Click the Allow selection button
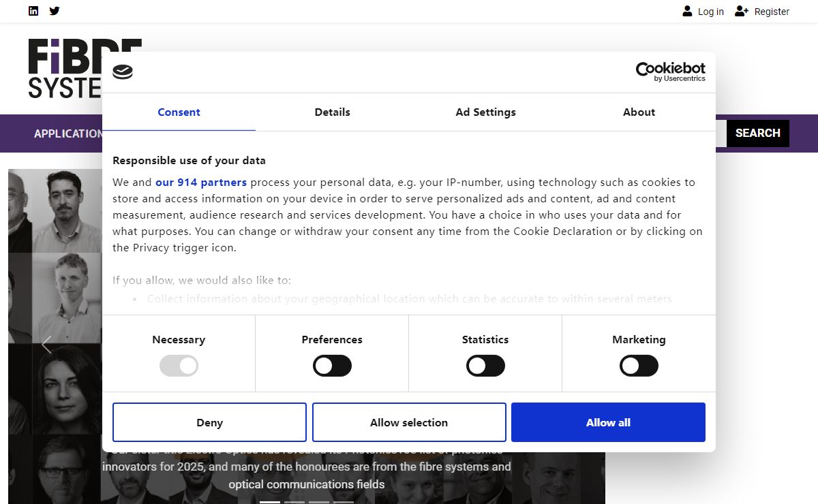 [409, 422]
